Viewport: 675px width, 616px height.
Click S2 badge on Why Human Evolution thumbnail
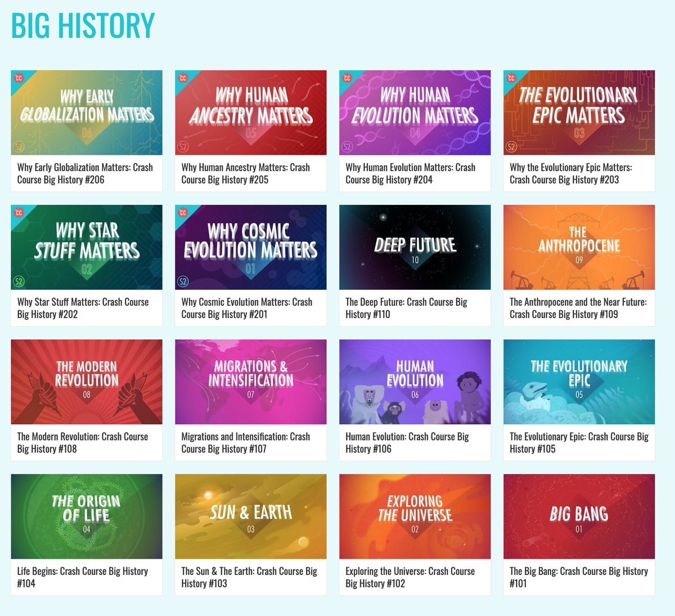tap(348, 147)
